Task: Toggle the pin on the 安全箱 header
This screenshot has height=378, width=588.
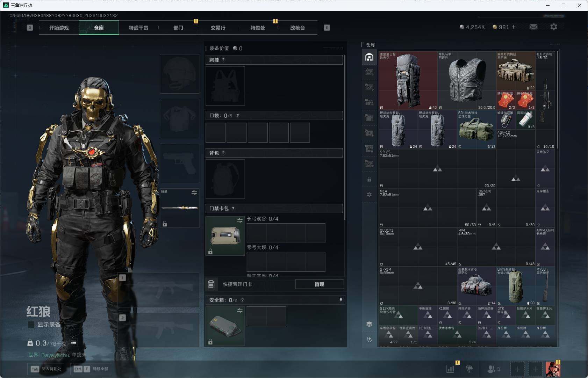Action: pos(340,300)
